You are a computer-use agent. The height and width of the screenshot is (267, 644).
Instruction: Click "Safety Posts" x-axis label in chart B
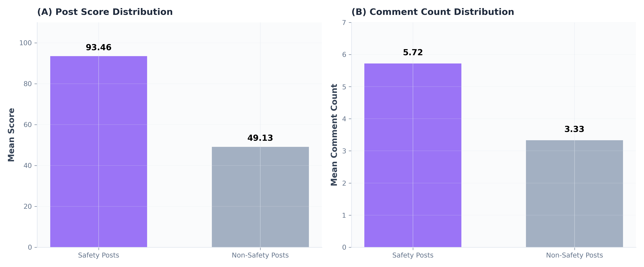(412, 255)
